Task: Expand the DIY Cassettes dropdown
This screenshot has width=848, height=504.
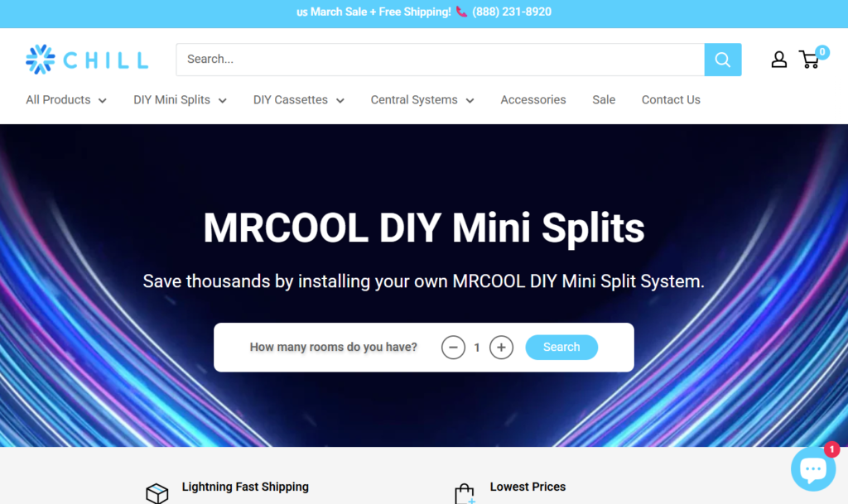Action: (298, 100)
